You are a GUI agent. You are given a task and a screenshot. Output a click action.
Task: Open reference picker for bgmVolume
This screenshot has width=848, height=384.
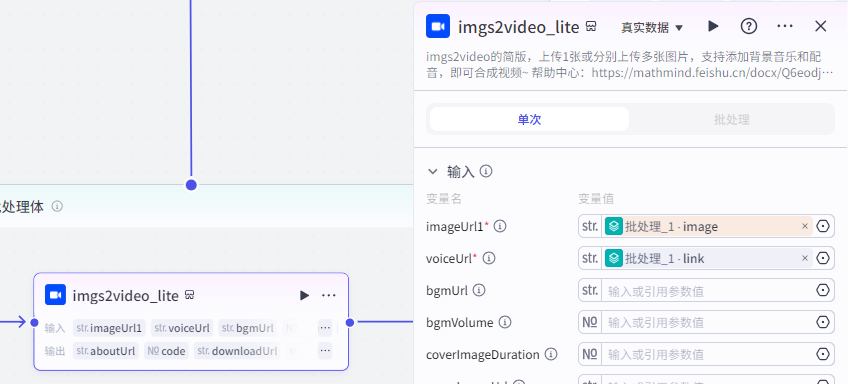coord(823,322)
